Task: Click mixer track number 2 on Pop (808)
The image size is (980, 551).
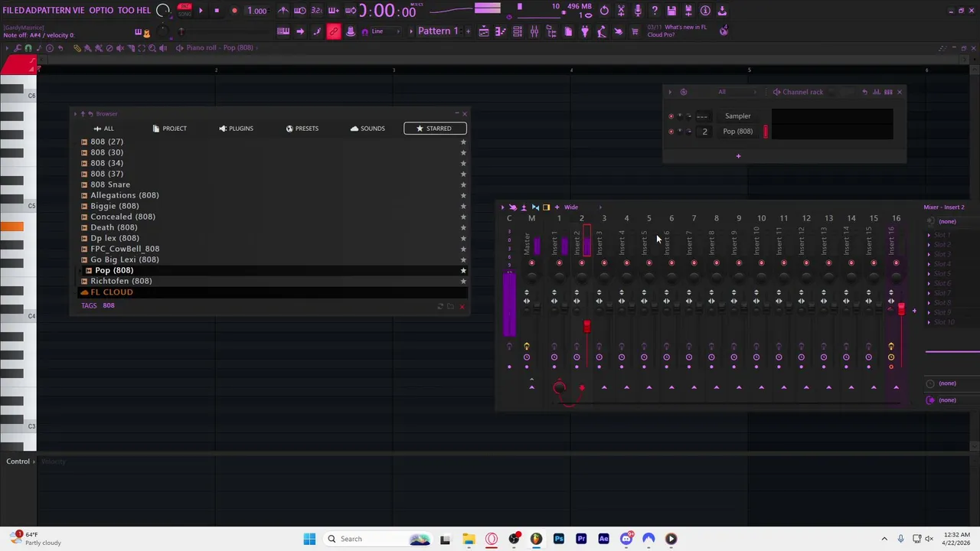Action: click(704, 132)
